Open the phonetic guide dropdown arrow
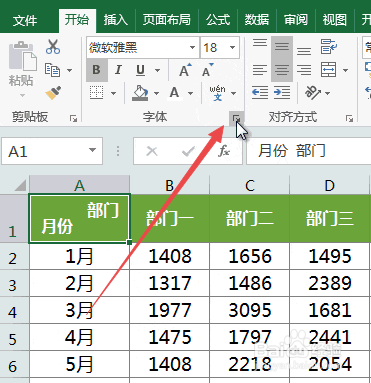 point(234,93)
